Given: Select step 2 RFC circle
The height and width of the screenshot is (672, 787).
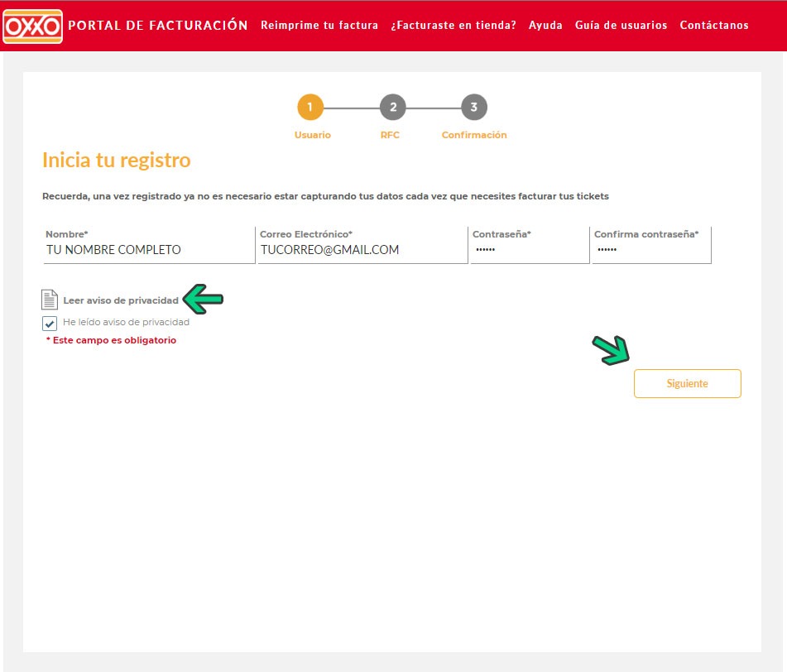Looking at the screenshot, I should click(x=393, y=107).
